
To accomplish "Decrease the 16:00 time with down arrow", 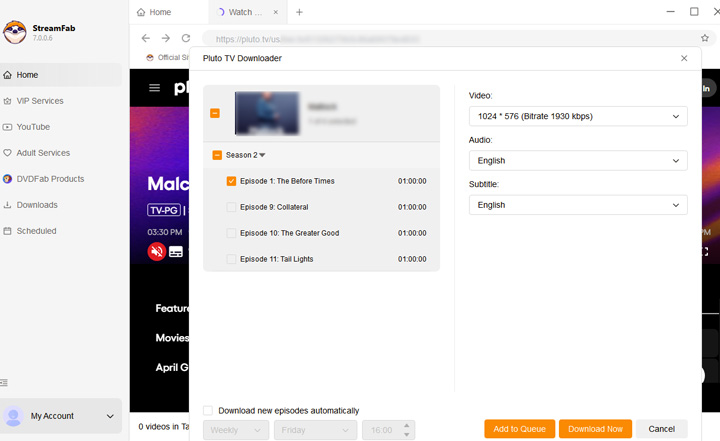I will pyautogui.click(x=406, y=435).
